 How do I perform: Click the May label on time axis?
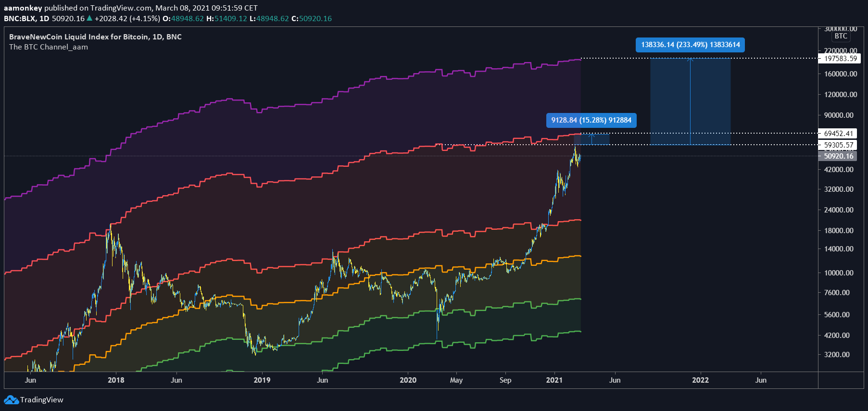(x=456, y=380)
